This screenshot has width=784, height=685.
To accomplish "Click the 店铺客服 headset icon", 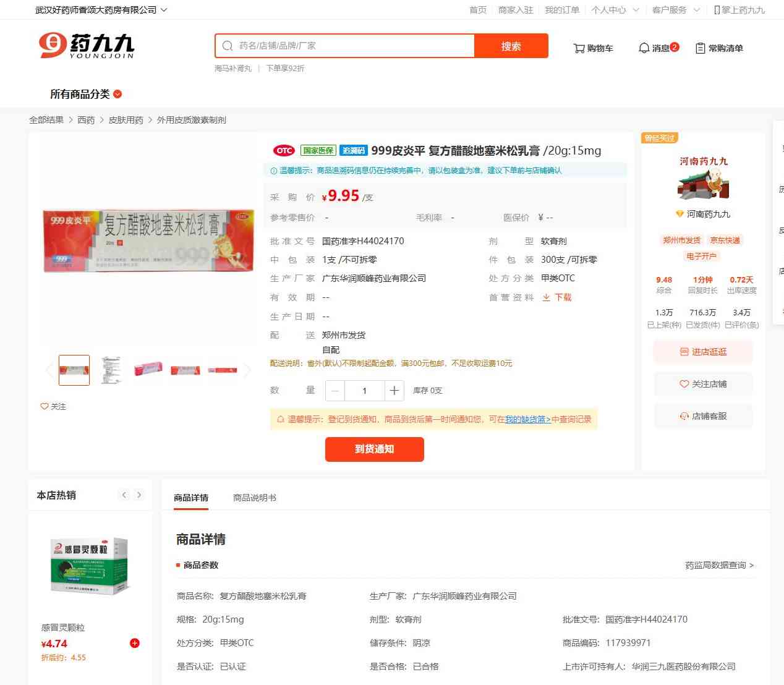I will tap(684, 416).
